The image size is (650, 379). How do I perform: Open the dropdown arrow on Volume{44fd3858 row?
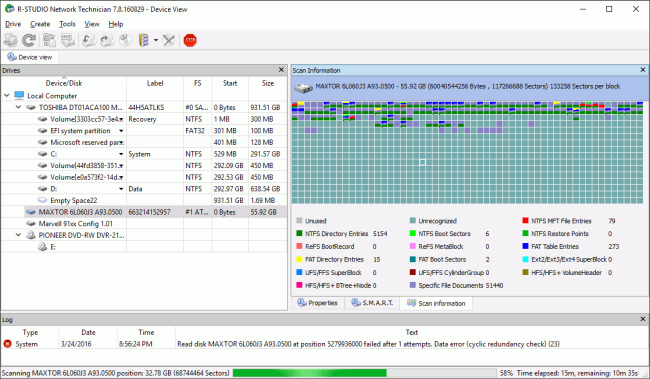[x=121, y=166]
